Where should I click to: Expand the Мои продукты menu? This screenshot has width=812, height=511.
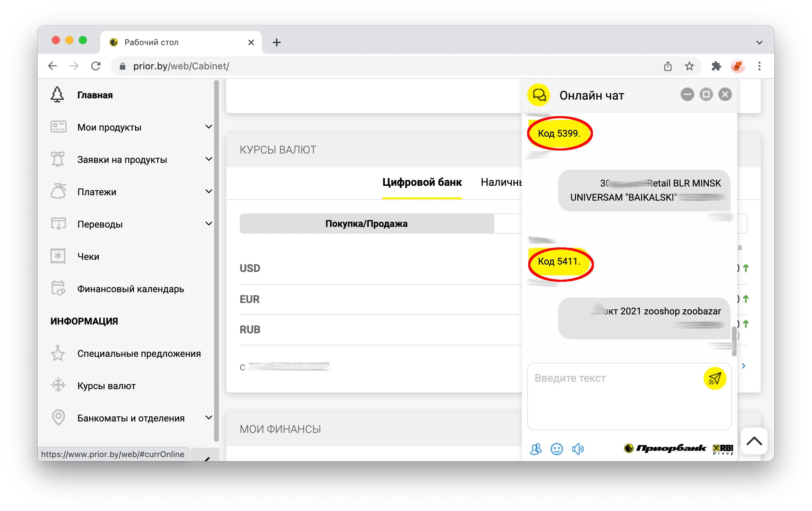pos(132,127)
